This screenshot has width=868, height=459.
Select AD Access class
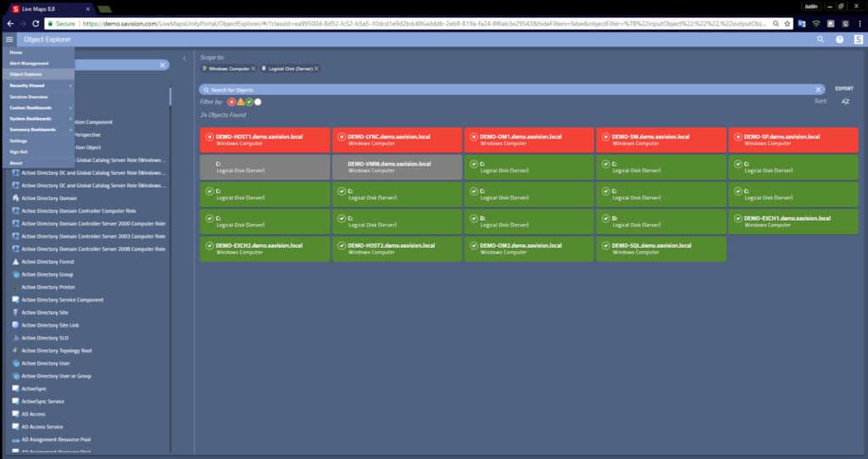coord(33,414)
